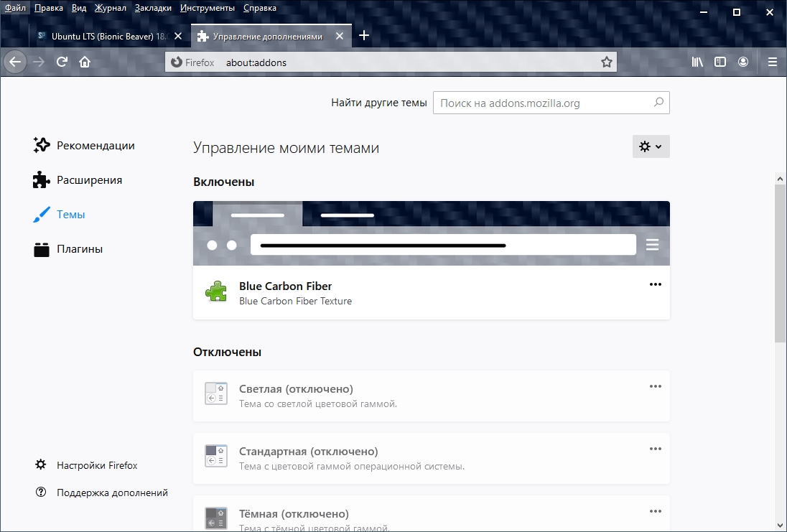The width and height of the screenshot is (787, 532).
Task: Click the Стандартная theme icon
Action: (x=216, y=456)
